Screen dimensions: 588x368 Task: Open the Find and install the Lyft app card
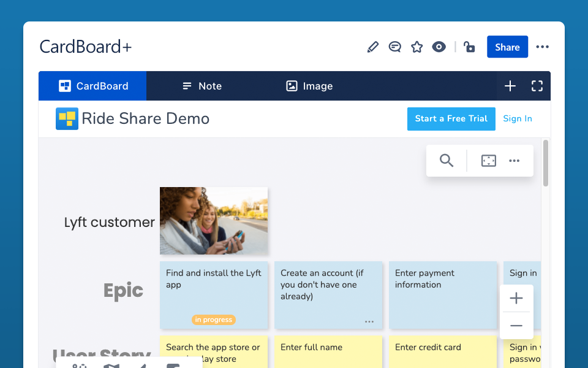[214, 295]
